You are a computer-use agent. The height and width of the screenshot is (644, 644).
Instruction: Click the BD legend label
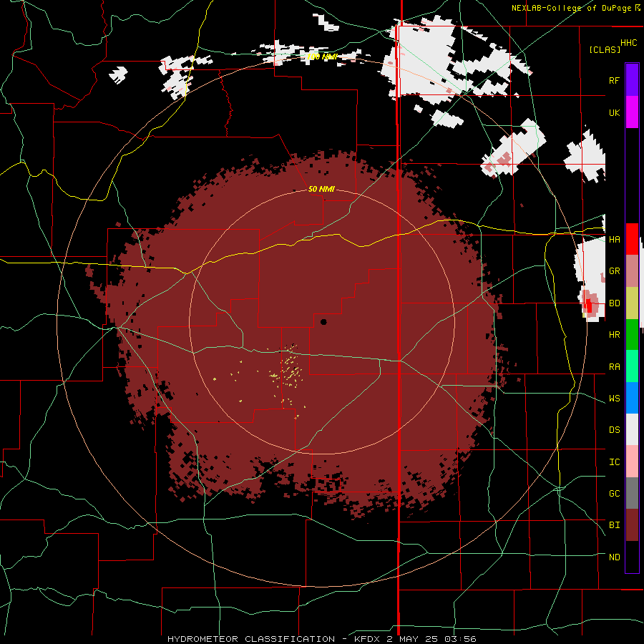tap(614, 303)
